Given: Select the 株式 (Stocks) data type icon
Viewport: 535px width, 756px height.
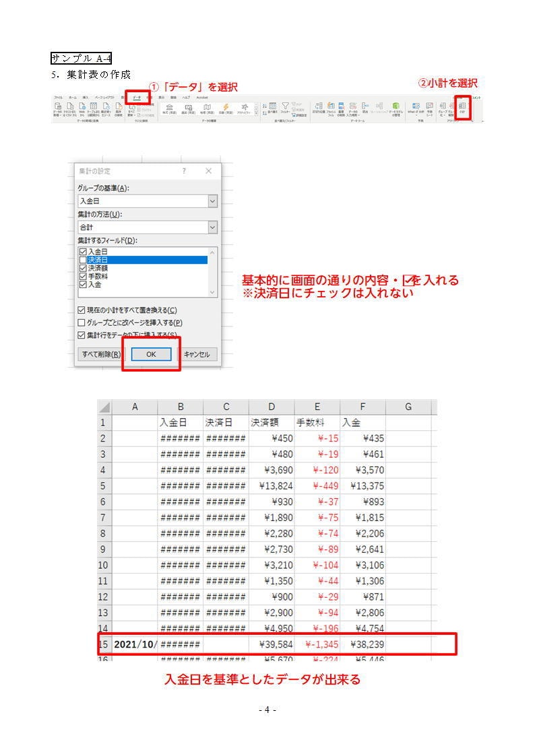Looking at the screenshot, I should pyautogui.click(x=170, y=108).
